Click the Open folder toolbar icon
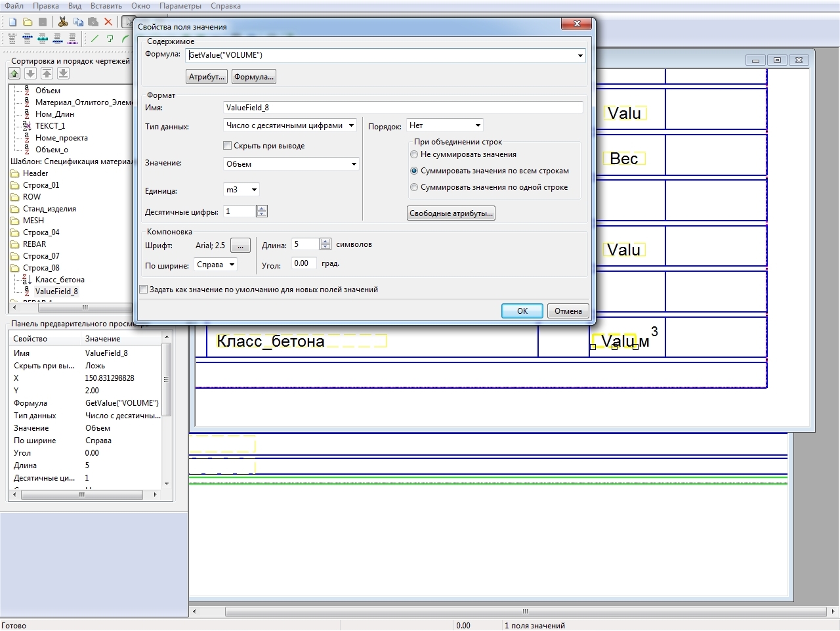The width and height of the screenshot is (840, 631). coord(28,22)
